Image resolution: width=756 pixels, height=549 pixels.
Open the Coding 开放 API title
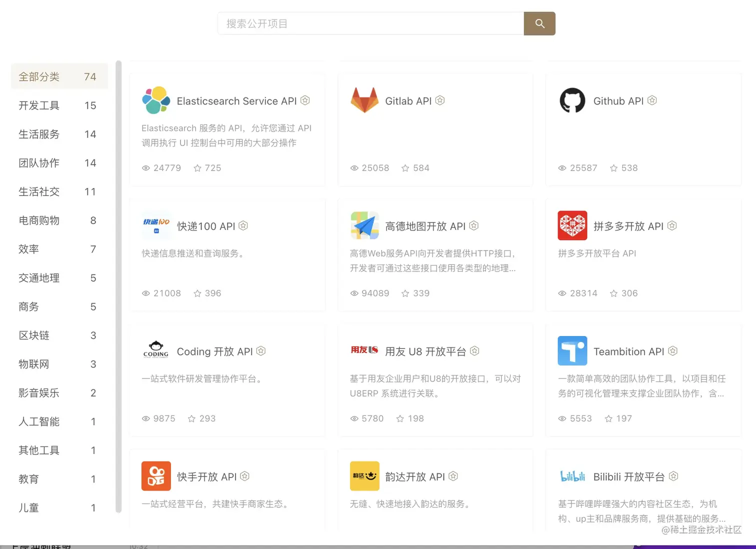coord(215,351)
